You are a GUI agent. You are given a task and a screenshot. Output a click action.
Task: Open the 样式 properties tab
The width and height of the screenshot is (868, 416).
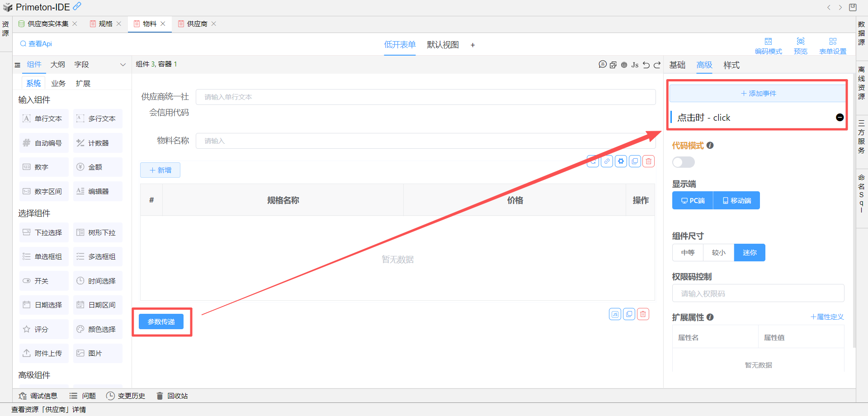[x=731, y=65]
